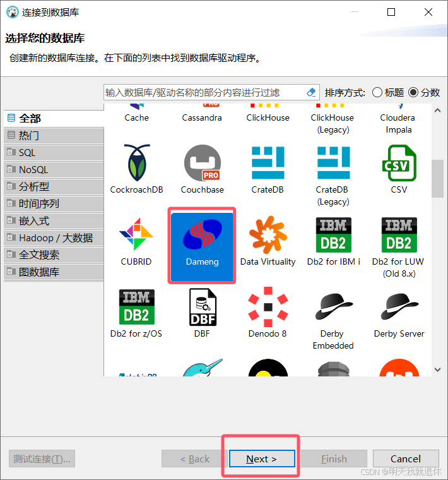Screen dimensions: 448x480
Task: Choose the Cassandra driver entry
Action: click(202, 114)
